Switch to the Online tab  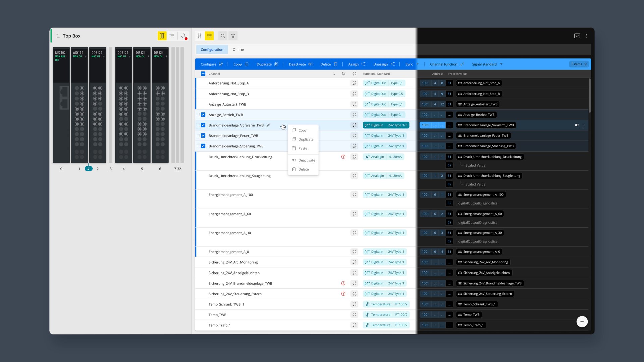click(238, 49)
